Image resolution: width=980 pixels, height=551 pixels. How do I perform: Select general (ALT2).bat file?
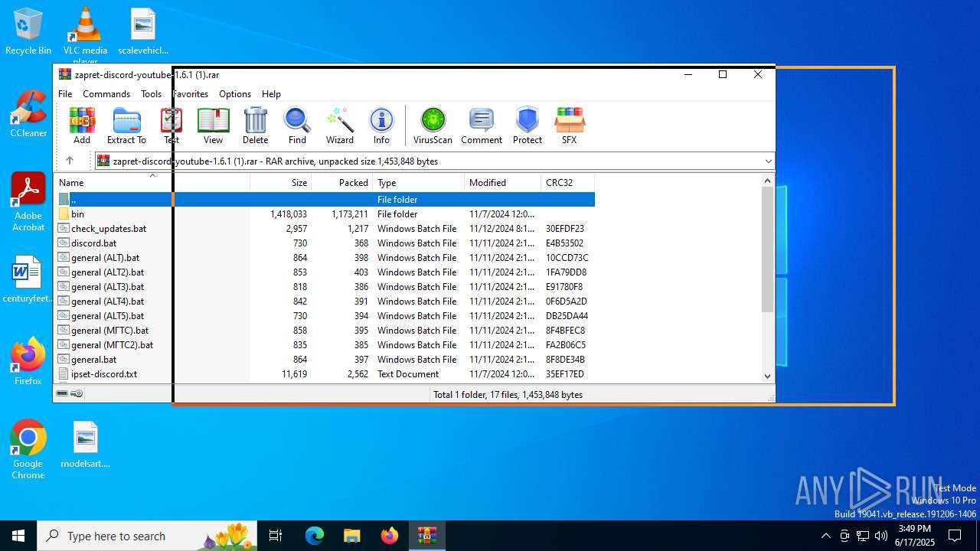tap(325, 272)
